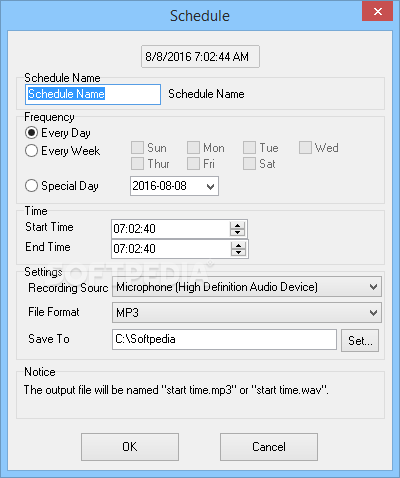This screenshot has height=478, width=400.
Task: Click the Cancel button
Action: click(x=269, y=447)
